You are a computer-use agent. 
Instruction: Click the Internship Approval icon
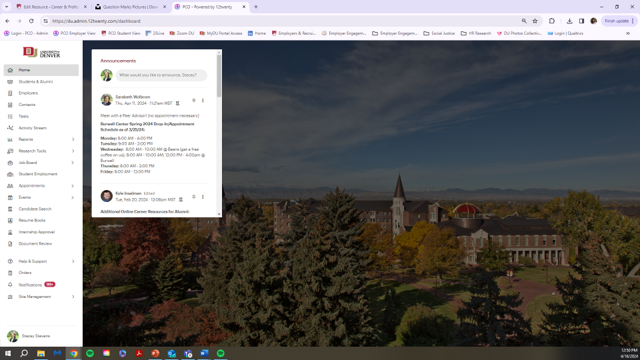coord(10,232)
